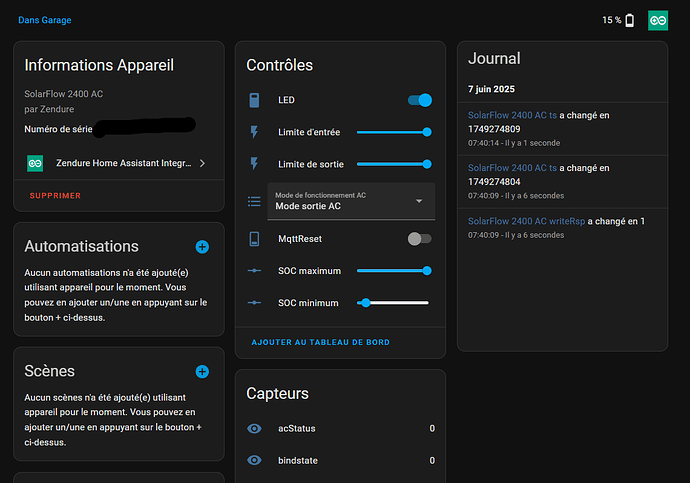Click the Zendure logo icon in top-right corner
The height and width of the screenshot is (483, 690).
click(x=658, y=20)
